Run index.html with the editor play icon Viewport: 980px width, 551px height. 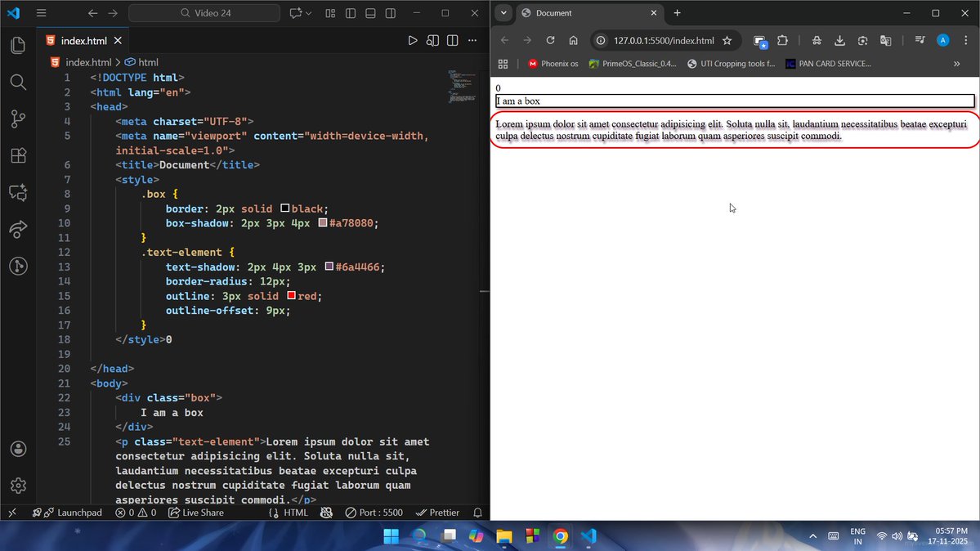point(413,40)
